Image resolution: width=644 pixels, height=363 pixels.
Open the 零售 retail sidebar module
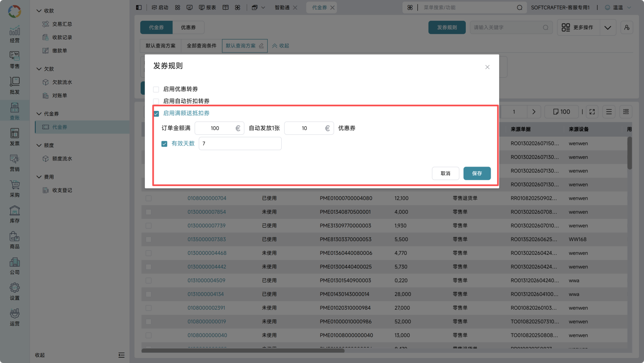click(15, 60)
